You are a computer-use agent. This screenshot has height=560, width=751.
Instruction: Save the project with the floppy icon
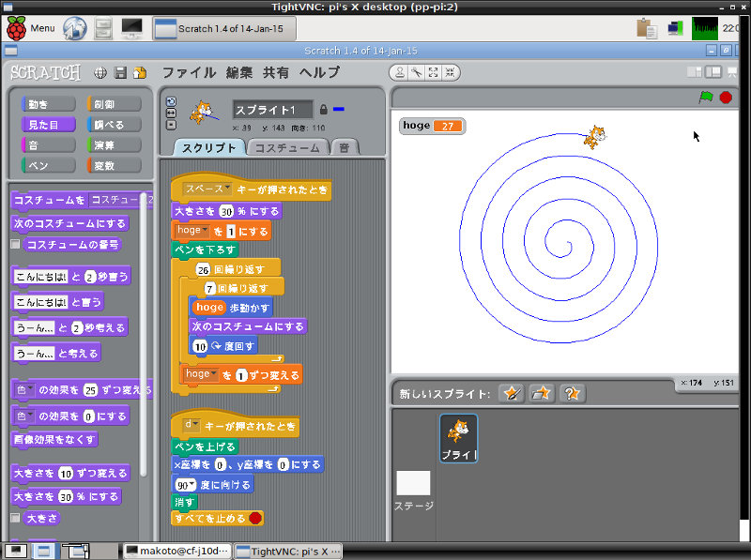point(120,73)
